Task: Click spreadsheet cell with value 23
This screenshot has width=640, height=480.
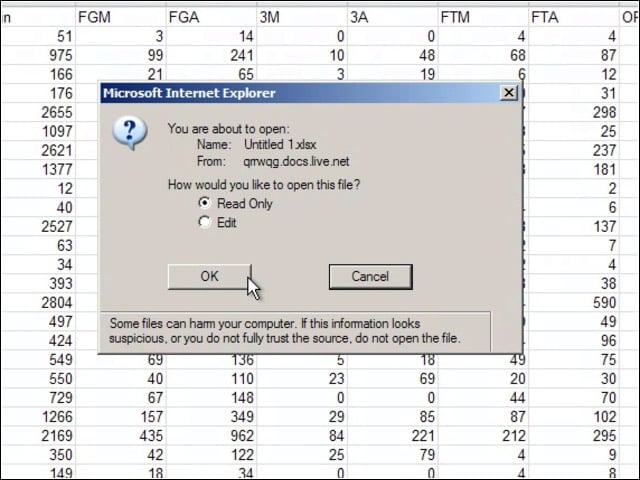Action: (302, 378)
